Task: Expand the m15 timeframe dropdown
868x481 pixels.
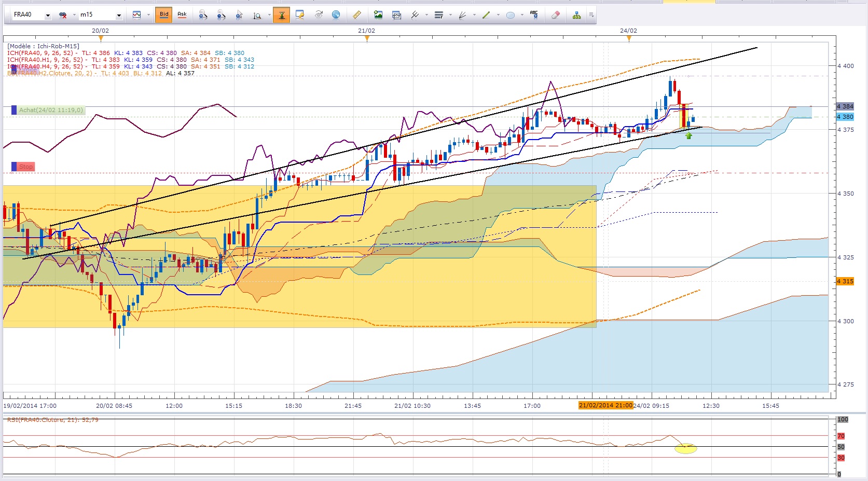Action: coord(119,16)
